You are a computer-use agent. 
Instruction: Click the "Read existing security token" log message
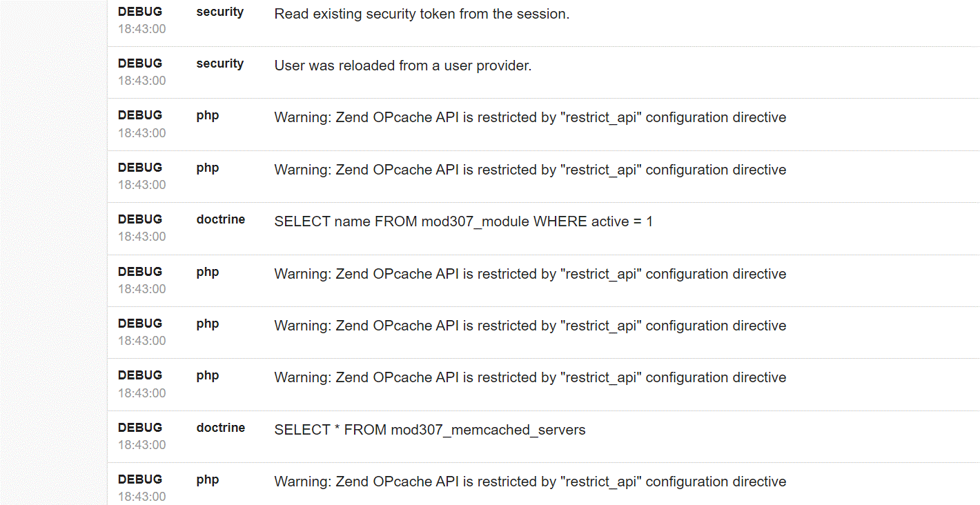422,14
